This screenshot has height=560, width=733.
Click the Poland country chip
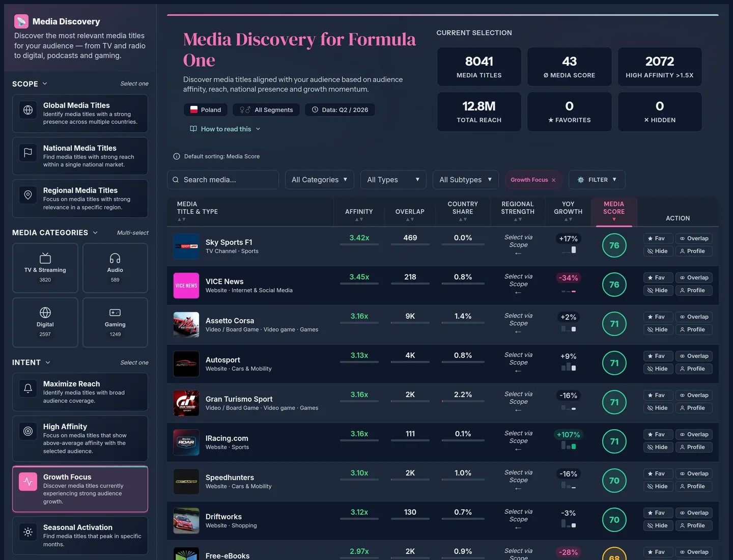coord(206,110)
